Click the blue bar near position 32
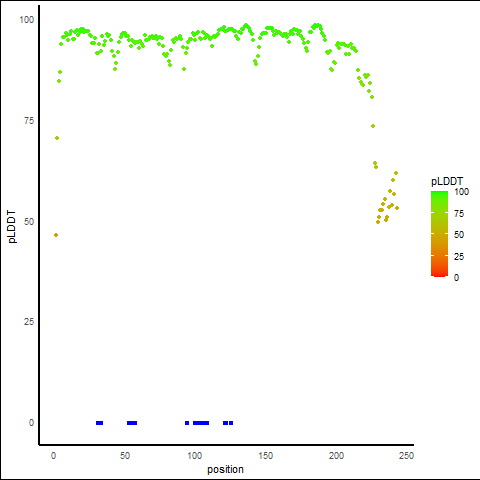Image resolution: width=480 pixels, height=480 pixels. point(99,423)
